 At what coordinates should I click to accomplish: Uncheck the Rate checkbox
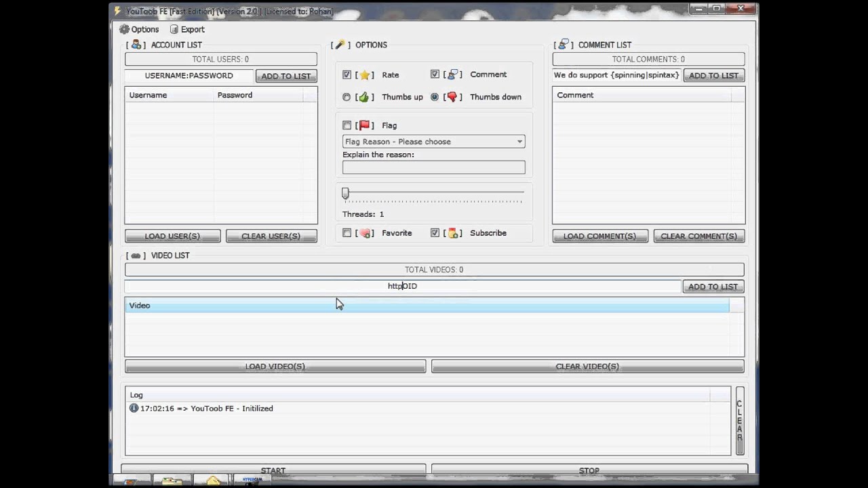[347, 75]
